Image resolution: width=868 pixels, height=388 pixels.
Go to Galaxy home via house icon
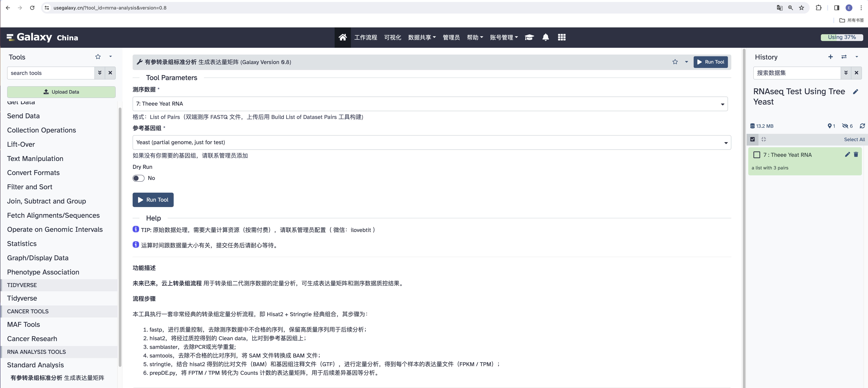click(x=342, y=37)
